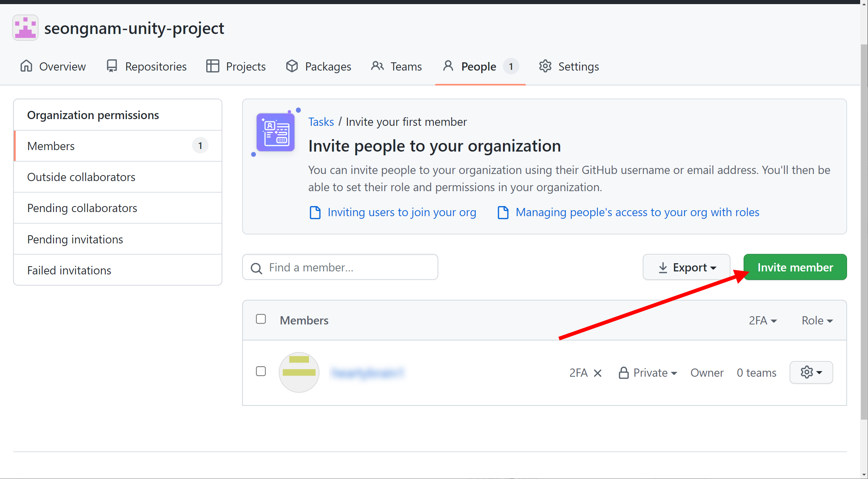Screen dimensions: 868x479
Task: Select Outside collaborators in sidebar
Action: point(81,177)
